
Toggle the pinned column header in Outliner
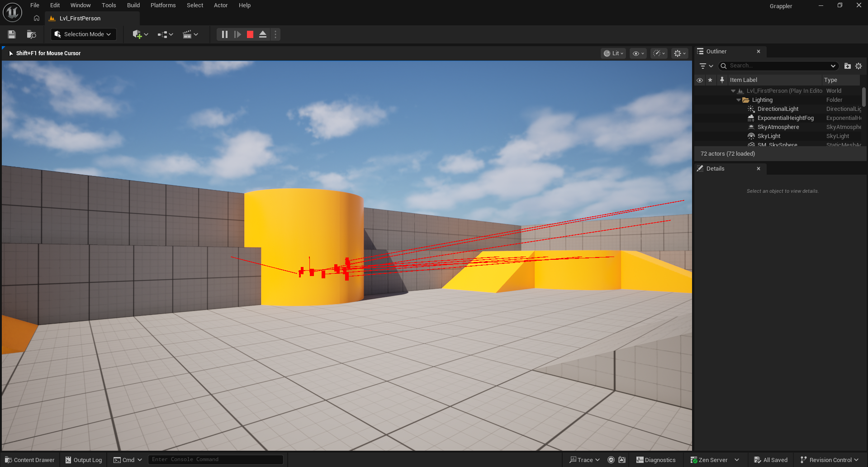pyautogui.click(x=722, y=80)
